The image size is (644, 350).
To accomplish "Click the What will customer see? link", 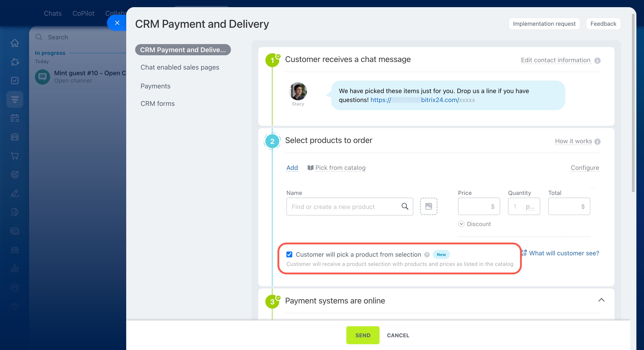I will (x=564, y=253).
